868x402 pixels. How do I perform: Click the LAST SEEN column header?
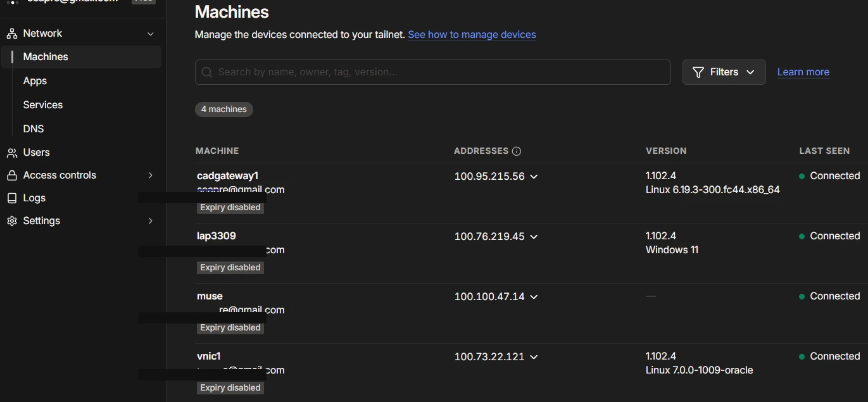[824, 151]
